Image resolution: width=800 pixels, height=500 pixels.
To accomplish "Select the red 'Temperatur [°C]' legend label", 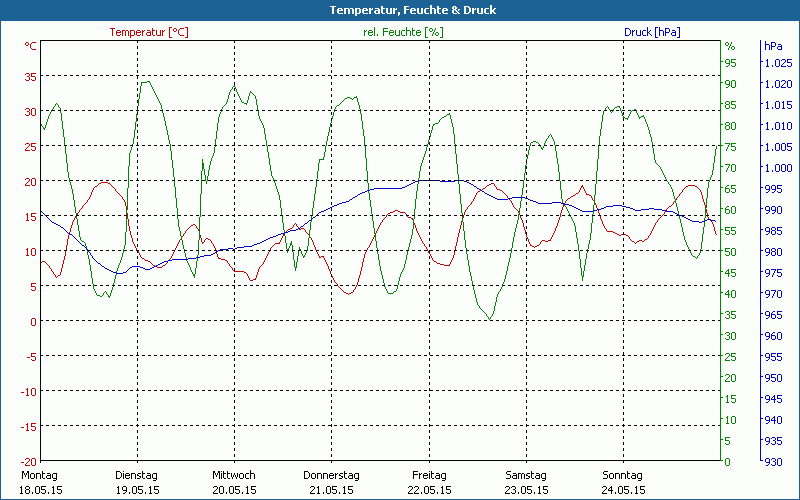I will tap(149, 32).
